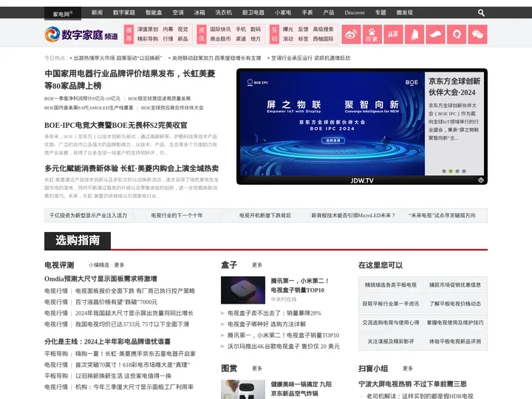Click 更多 next to 盒子
The height and width of the screenshot is (399, 532).
[257, 265]
